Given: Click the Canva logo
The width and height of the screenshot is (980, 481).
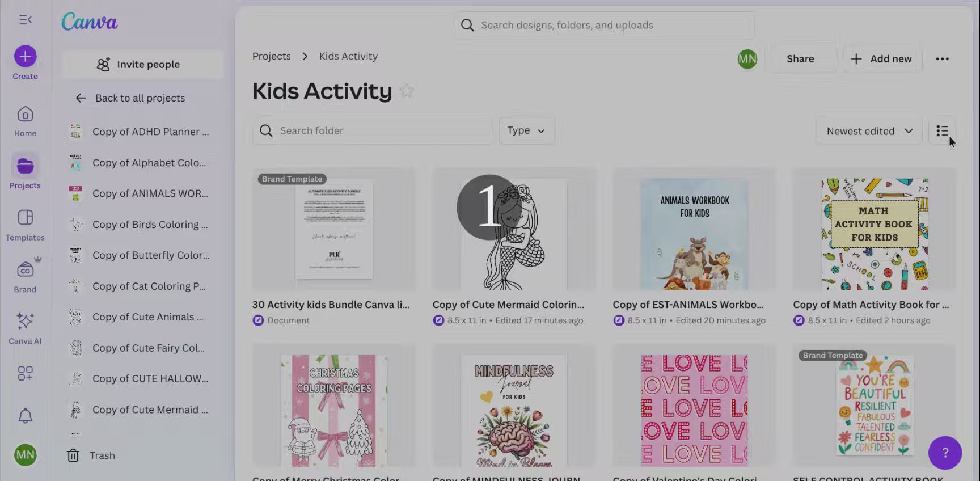Looking at the screenshot, I should point(90,22).
